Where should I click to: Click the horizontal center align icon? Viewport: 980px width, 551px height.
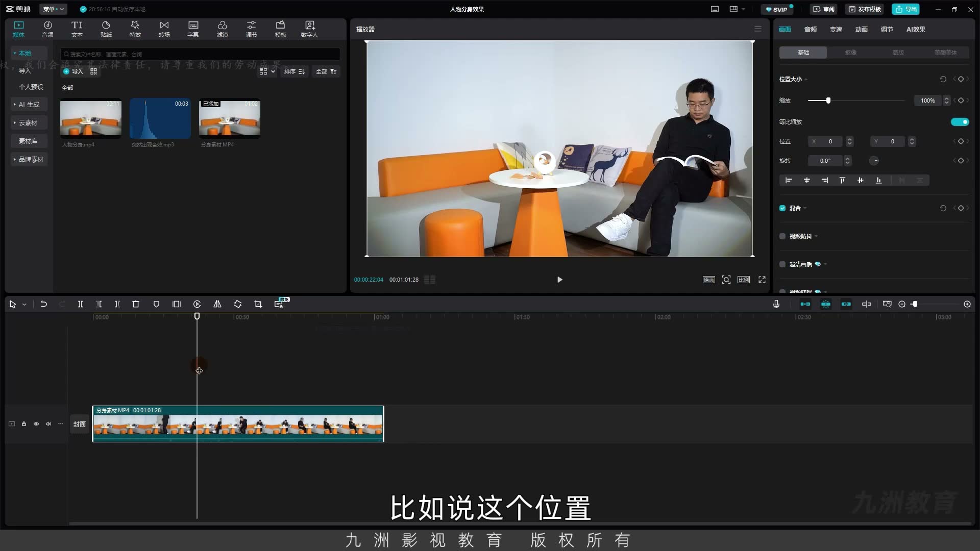pyautogui.click(x=807, y=180)
